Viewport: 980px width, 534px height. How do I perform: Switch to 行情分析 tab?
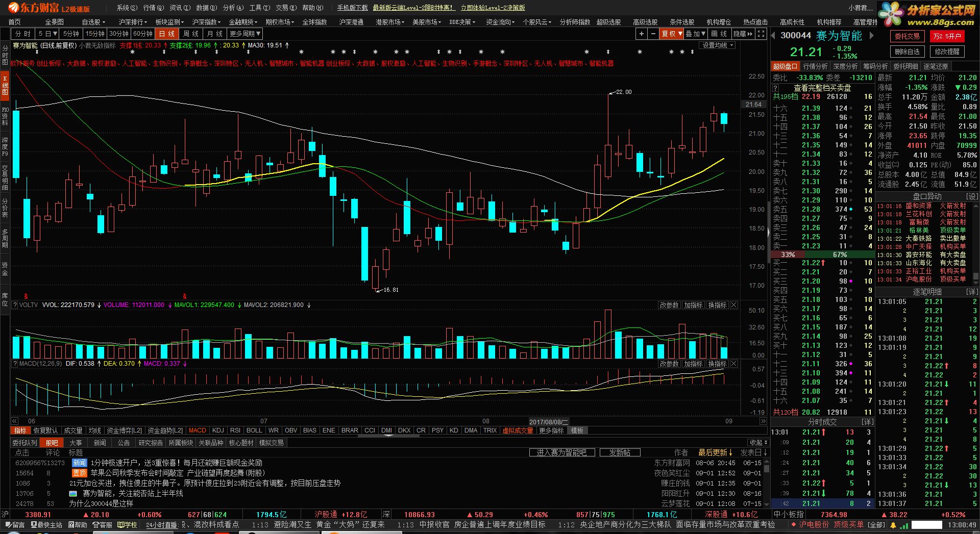815,66
